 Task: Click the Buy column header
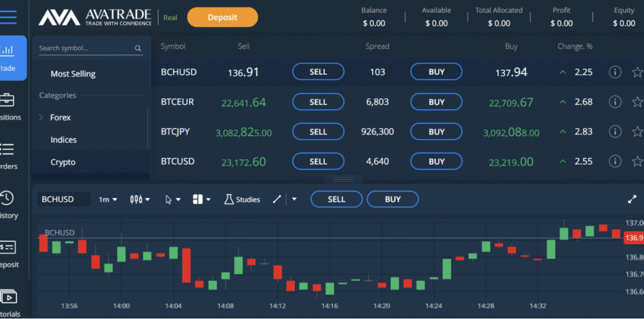[511, 46]
